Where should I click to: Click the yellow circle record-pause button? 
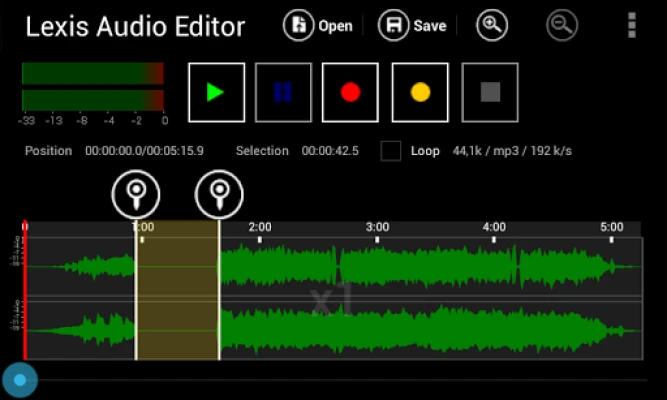[x=420, y=92]
